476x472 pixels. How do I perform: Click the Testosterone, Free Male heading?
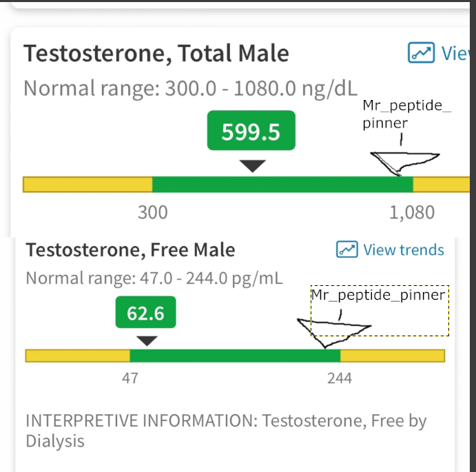pos(130,249)
